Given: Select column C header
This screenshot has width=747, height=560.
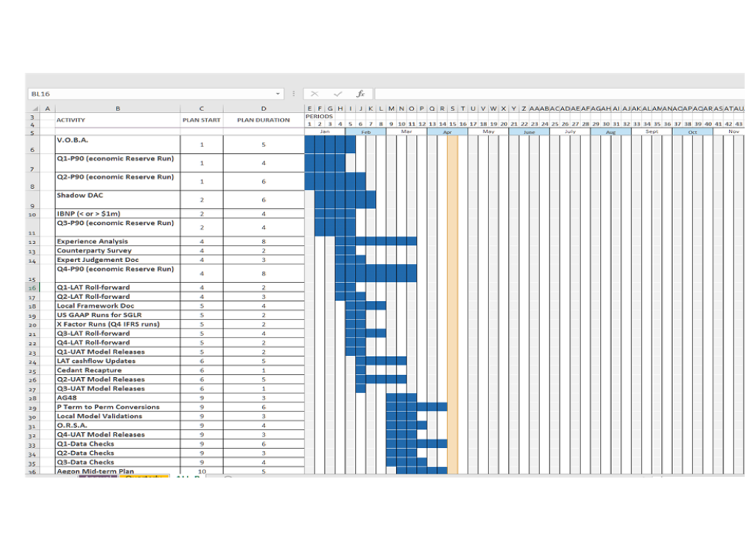Looking at the screenshot, I should [x=202, y=108].
